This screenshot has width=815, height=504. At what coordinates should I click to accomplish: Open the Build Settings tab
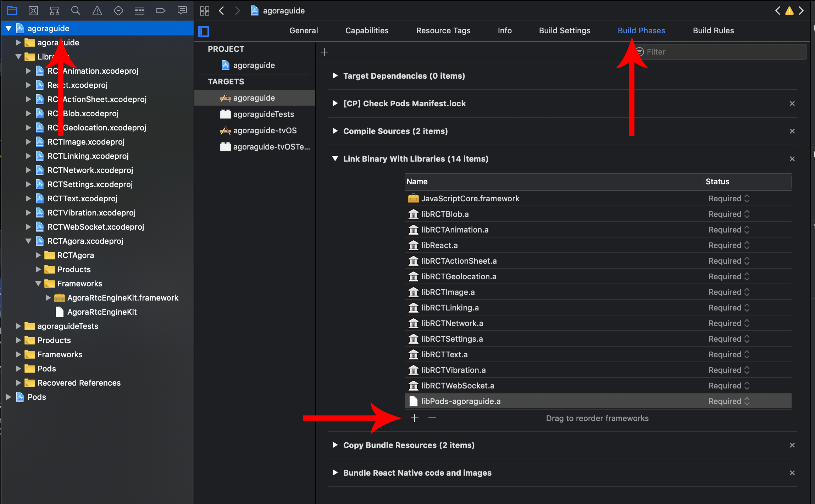point(565,30)
